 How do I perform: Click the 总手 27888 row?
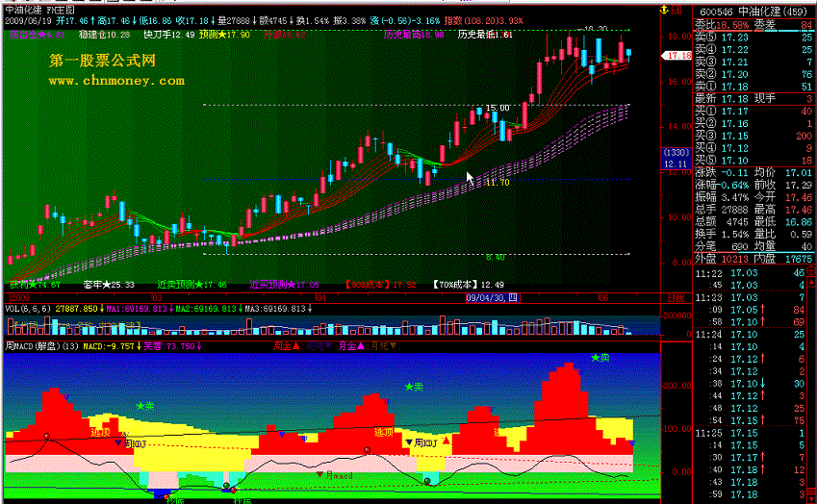[722, 210]
